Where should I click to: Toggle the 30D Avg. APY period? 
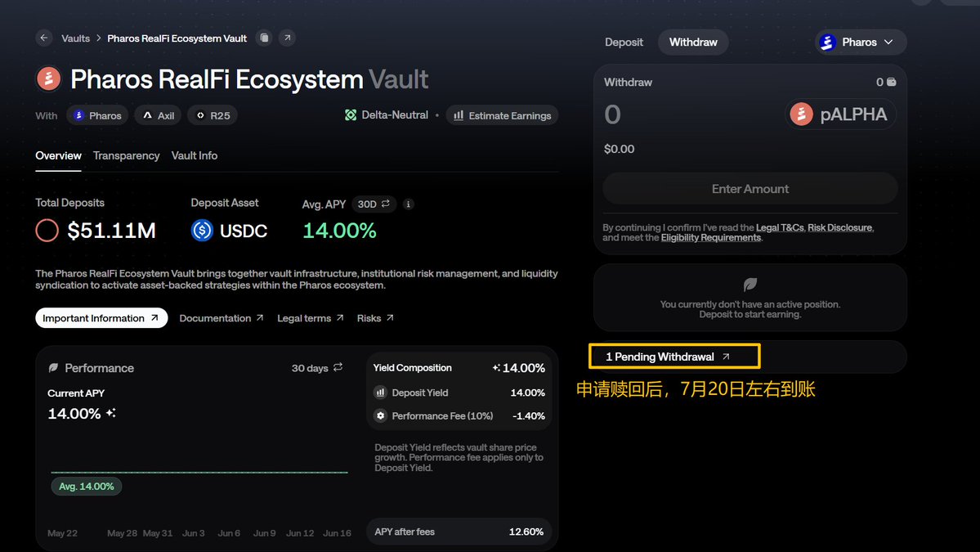tap(374, 204)
